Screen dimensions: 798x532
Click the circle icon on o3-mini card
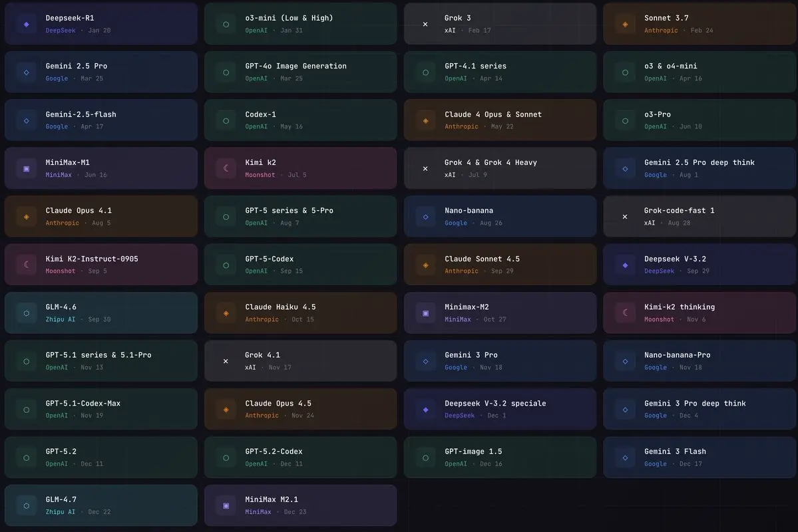point(226,24)
